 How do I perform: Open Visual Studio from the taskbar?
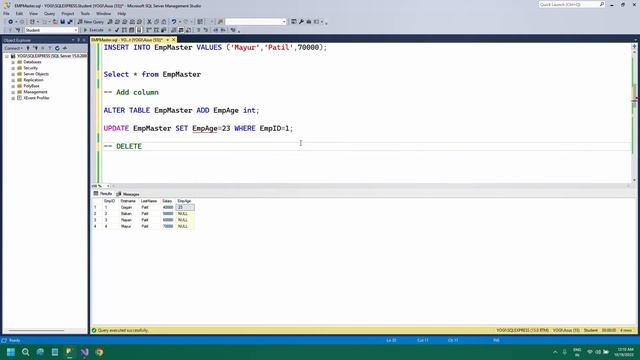point(84,352)
